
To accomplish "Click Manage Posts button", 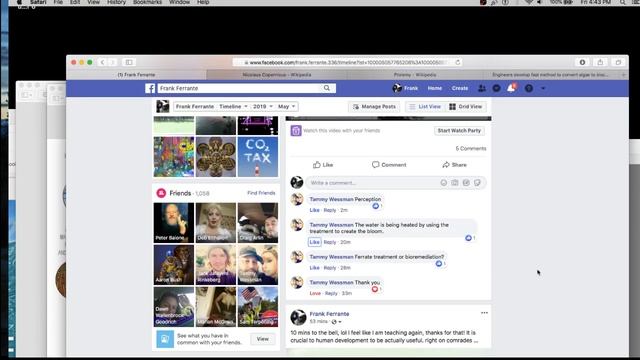I will [374, 107].
